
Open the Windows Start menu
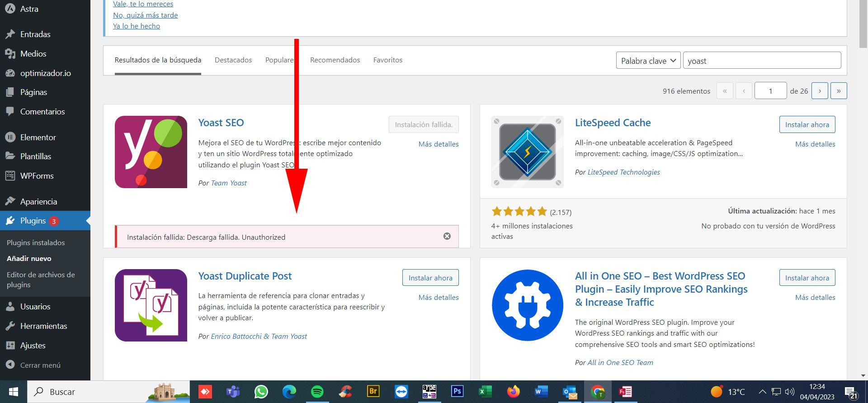14,392
